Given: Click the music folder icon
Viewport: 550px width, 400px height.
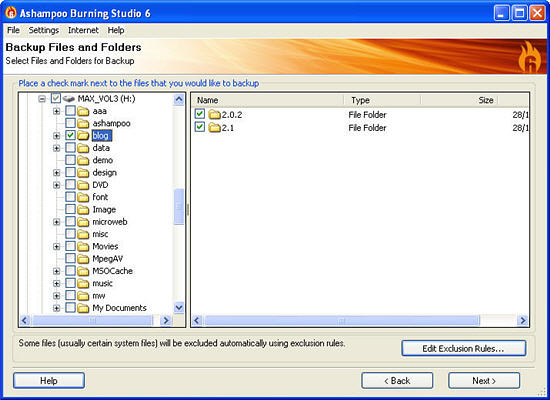Looking at the screenshot, I should pos(83,283).
